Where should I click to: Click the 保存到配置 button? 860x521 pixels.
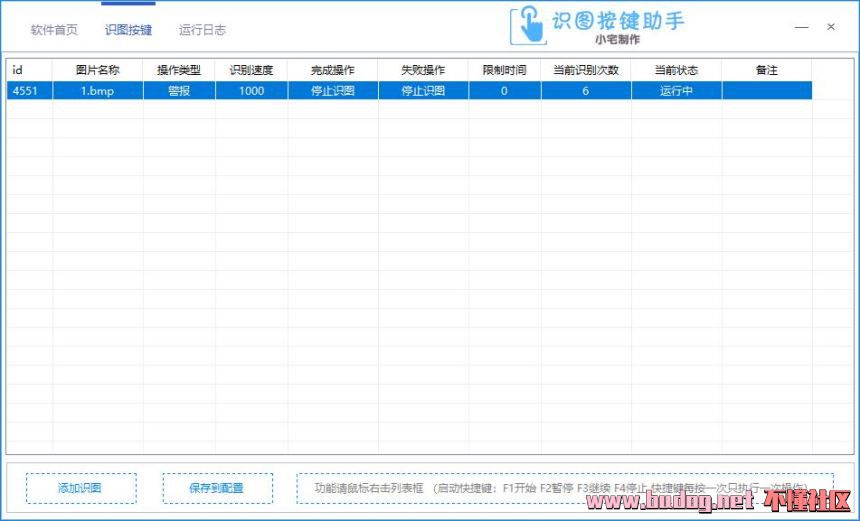coord(217,488)
